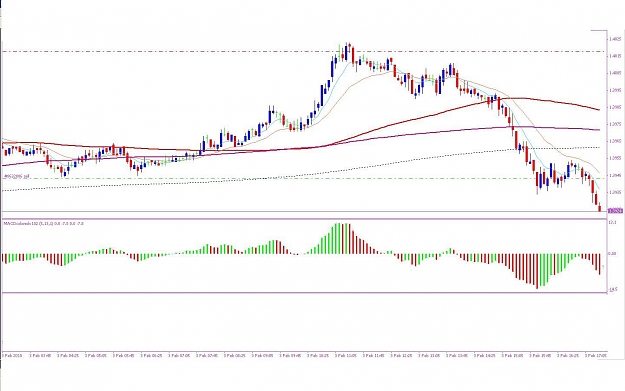Click the lower MACD scale value at pane bottom
Screen dimensions: 625x391
613,289
